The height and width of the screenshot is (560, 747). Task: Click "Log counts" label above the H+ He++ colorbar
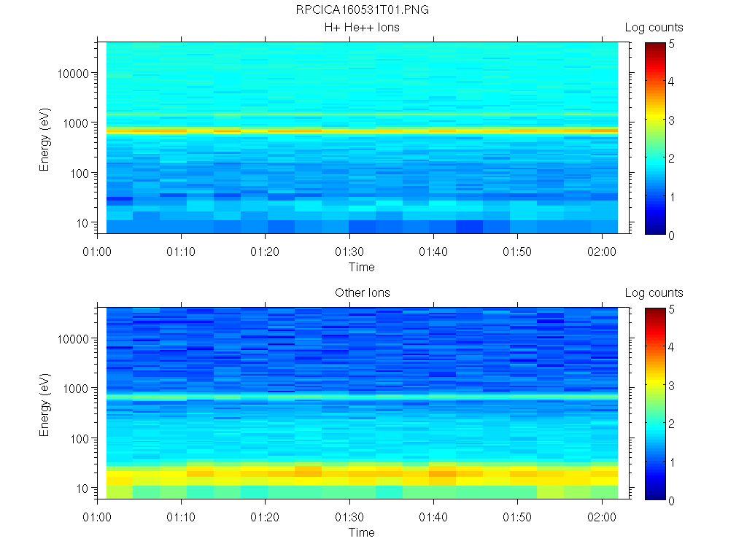(654, 28)
